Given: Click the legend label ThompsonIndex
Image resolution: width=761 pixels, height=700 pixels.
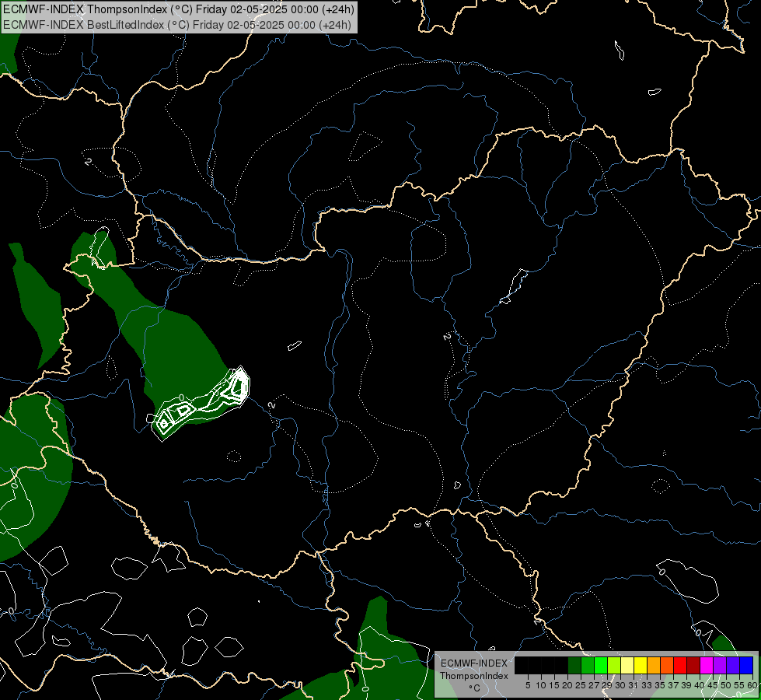Looking at the screenshot, I should pyautogui.click(x=474, y=676).
